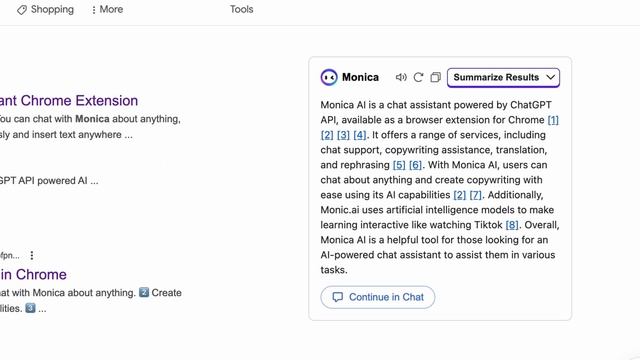Viewport: 640px width, 360px height.
Task: Follow citation link [6]
Action: click(x=415, y=165)
